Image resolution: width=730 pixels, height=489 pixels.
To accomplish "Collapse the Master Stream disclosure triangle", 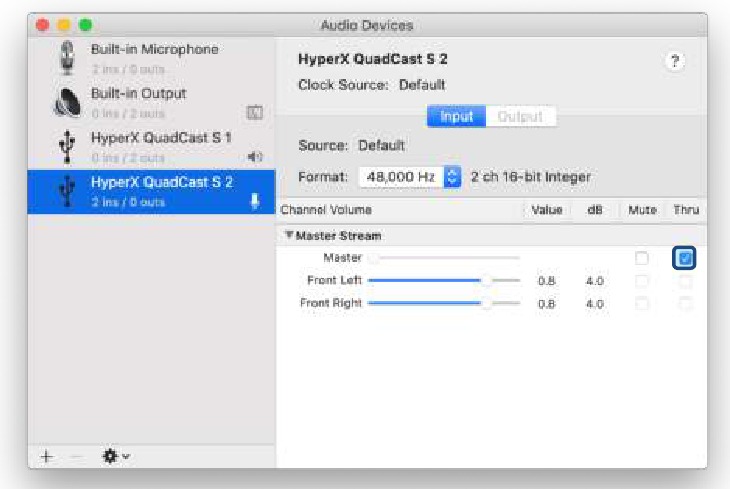I will click(x=289, y=235).
